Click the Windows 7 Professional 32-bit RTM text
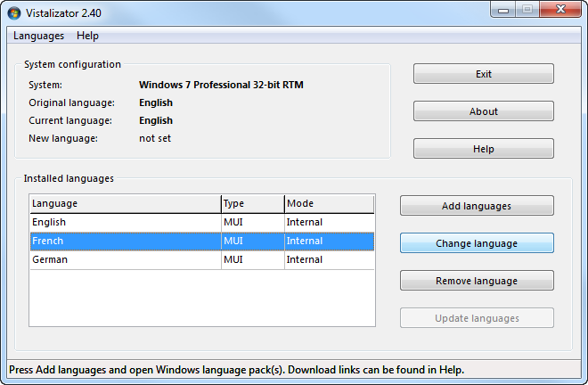Viewport: 588px width, 385px height. 221,85
